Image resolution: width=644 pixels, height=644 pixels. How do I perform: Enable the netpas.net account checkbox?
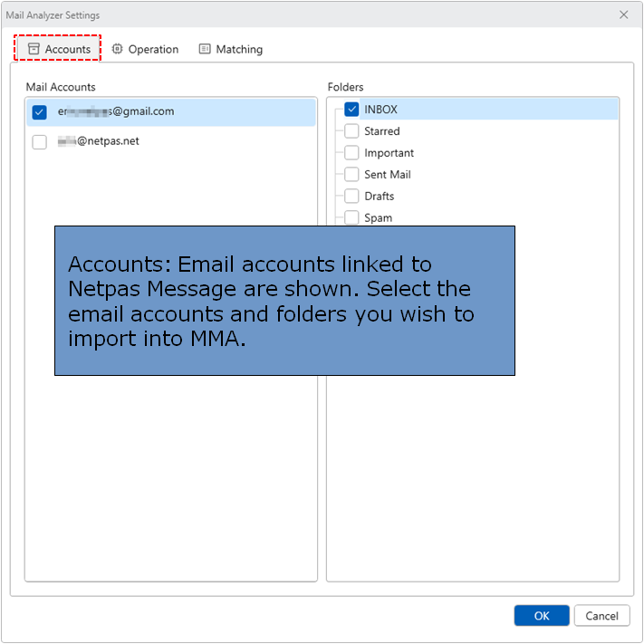pos(39,142)
